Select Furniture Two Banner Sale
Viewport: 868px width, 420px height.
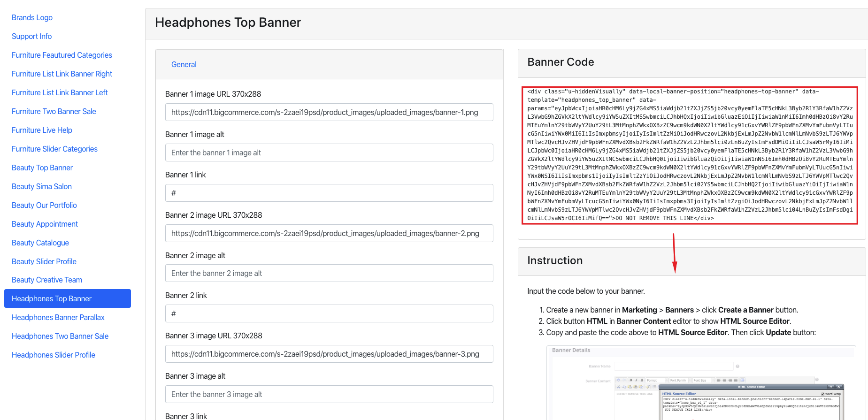tap(54, 111)
